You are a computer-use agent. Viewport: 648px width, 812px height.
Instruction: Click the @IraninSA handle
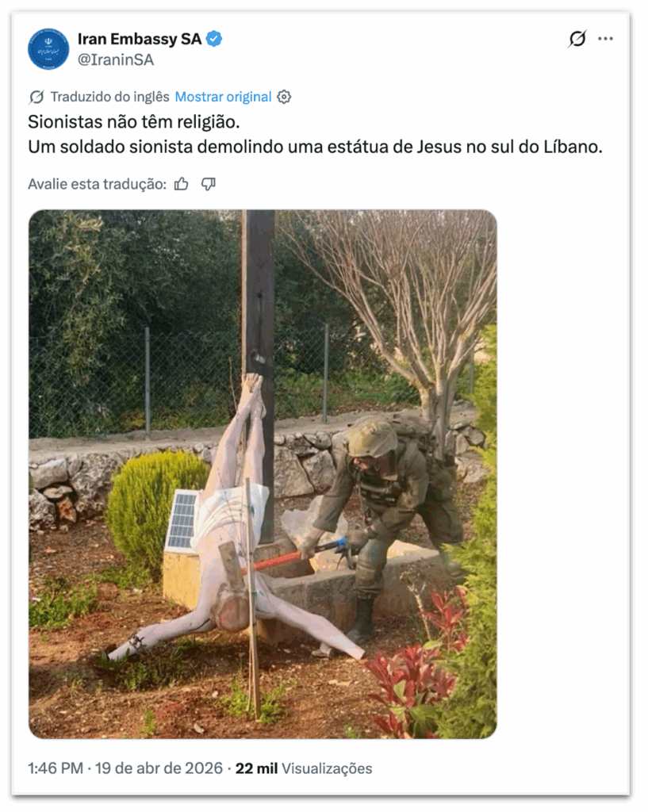(x=116, y=60)
